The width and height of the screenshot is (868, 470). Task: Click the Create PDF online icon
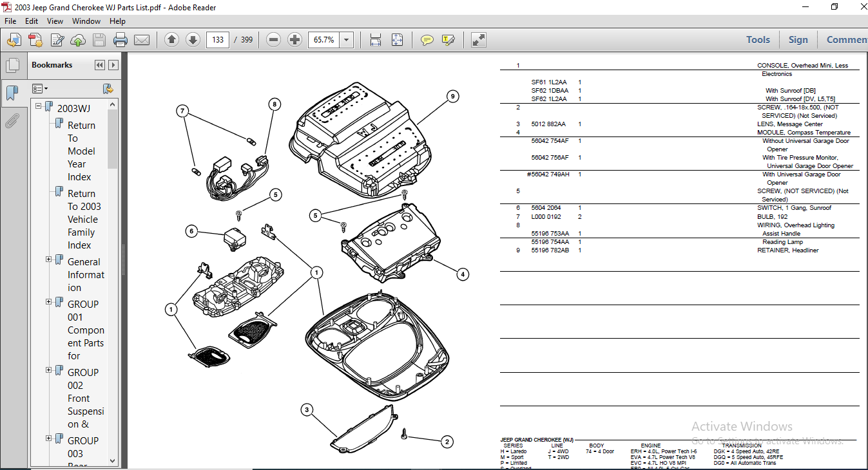[x=35, y=40]
